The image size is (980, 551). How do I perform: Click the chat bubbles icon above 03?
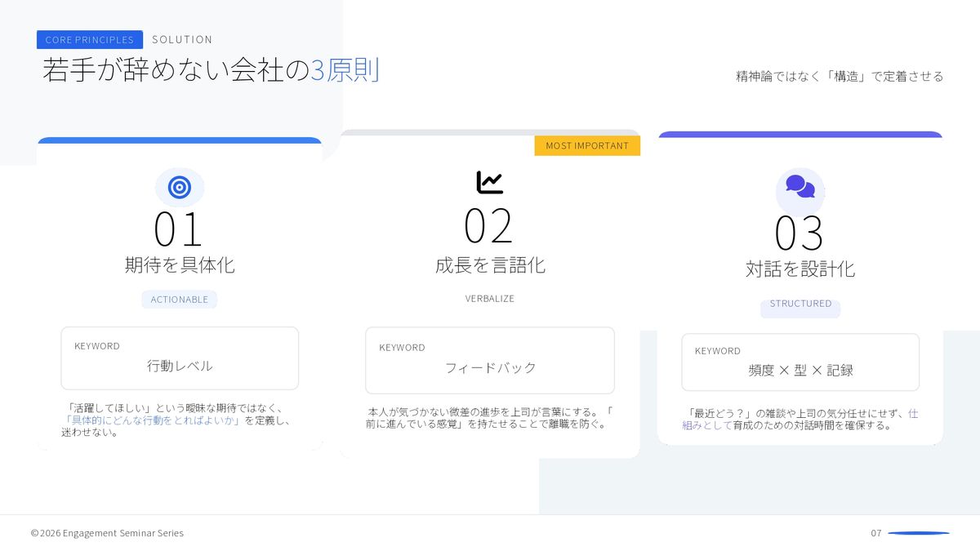click(800, 187)
